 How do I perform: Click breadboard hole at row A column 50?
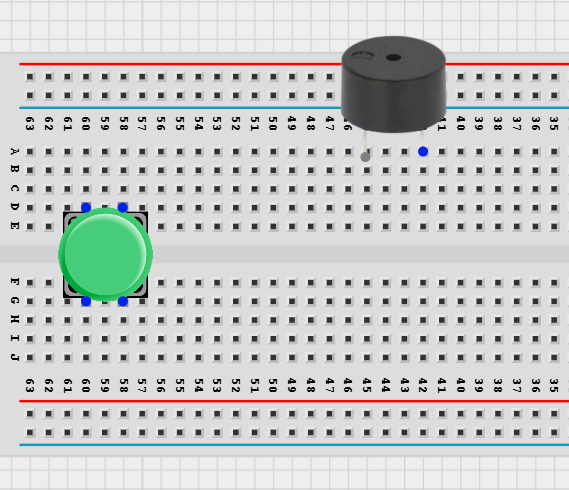click(x=273, y=151)
